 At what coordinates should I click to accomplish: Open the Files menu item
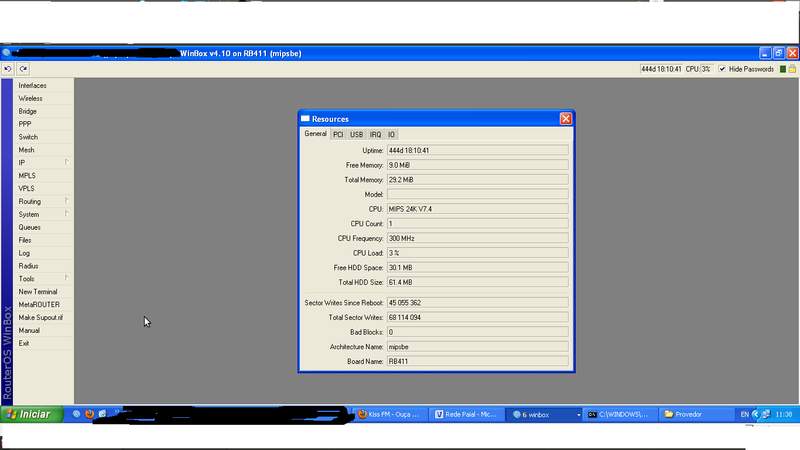(24, 240)
